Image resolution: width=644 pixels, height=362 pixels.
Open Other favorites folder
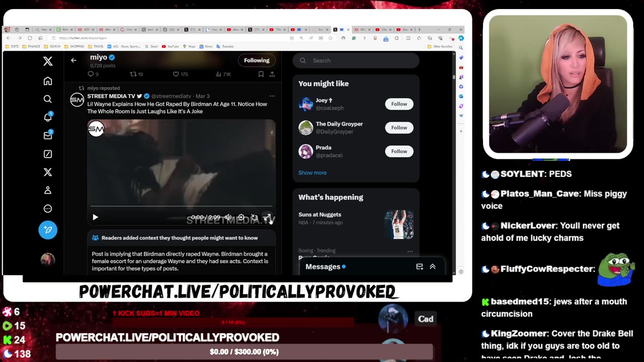440,46
